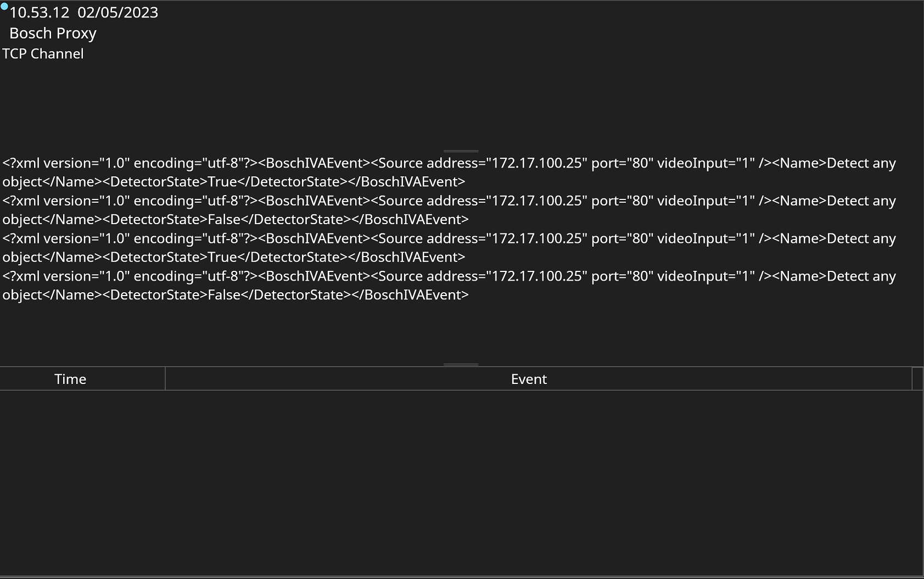The height and width of the screenshot is (579, 924).
Task: Select the last BoschIVAEvent XML line
Action: (449, 276)
